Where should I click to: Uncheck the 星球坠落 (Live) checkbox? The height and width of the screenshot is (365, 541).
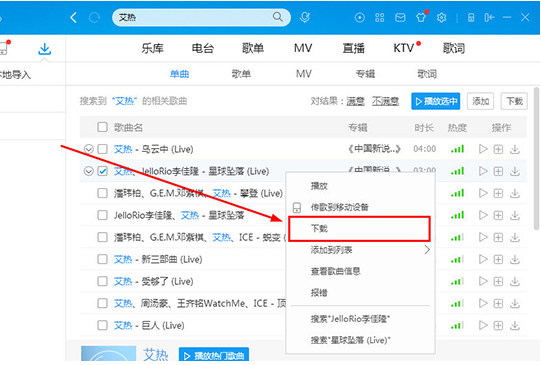coord(102,171)
